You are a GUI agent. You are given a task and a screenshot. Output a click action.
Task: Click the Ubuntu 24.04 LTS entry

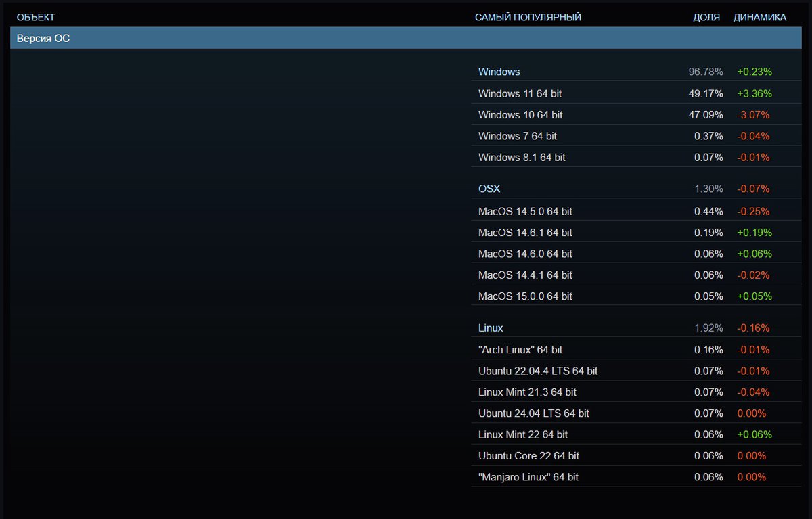pyautogui.click(x=533, y=413)
